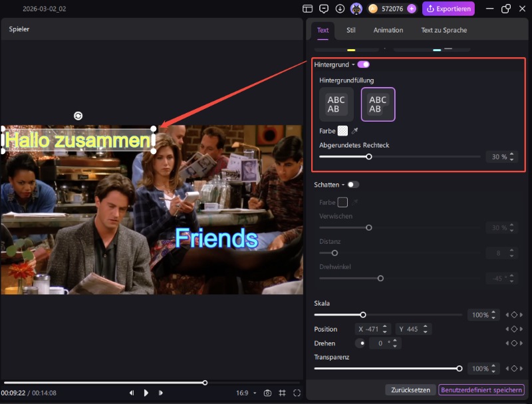532x404 pixels.
Task: Switch to the Stil tab
Action: 351,30
